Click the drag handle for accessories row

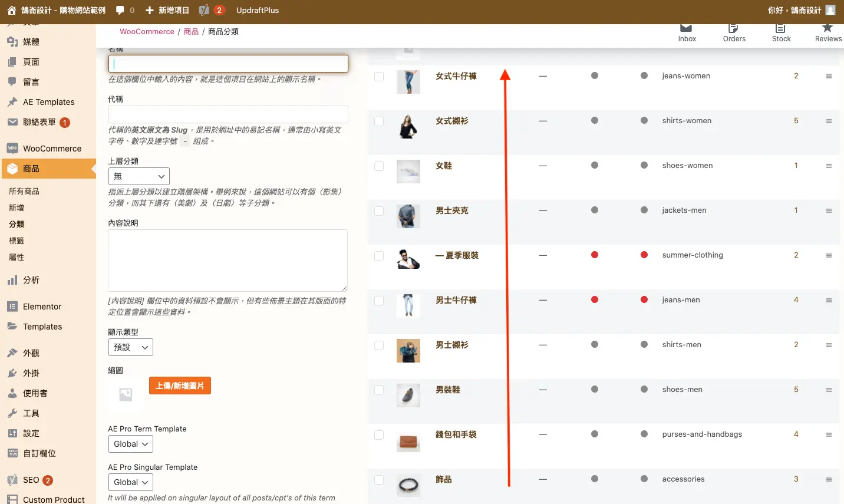point(829,480)
